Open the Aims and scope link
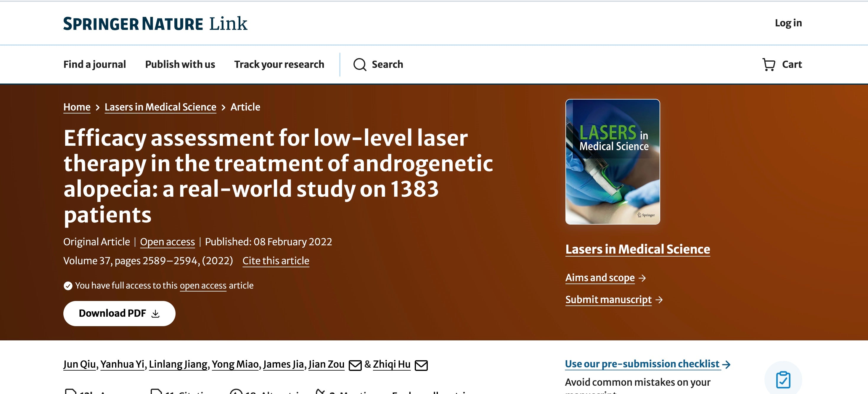 (x=600, y=278)
